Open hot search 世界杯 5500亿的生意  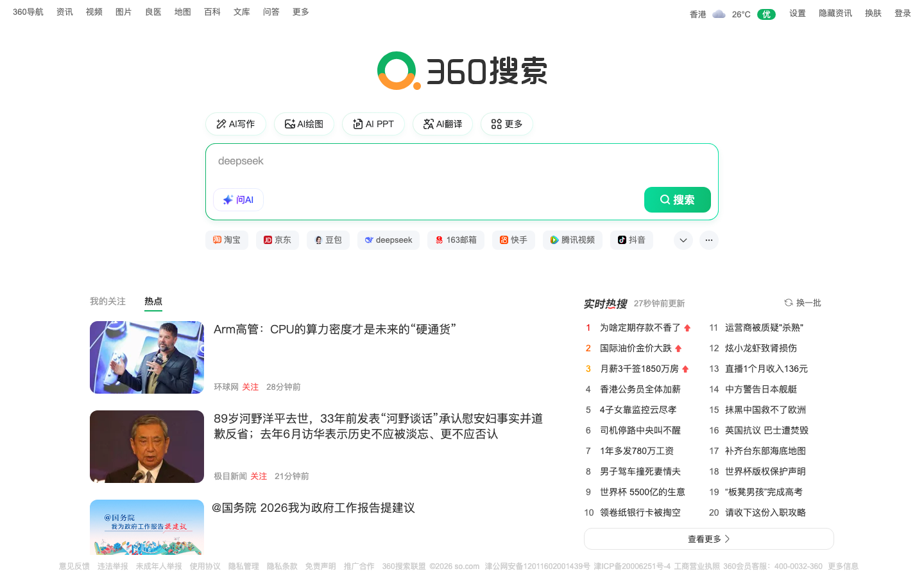point(642,492)
